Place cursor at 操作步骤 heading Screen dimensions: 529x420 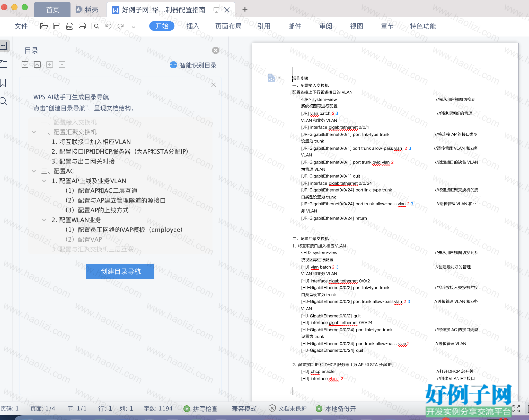tap(300, 78)
